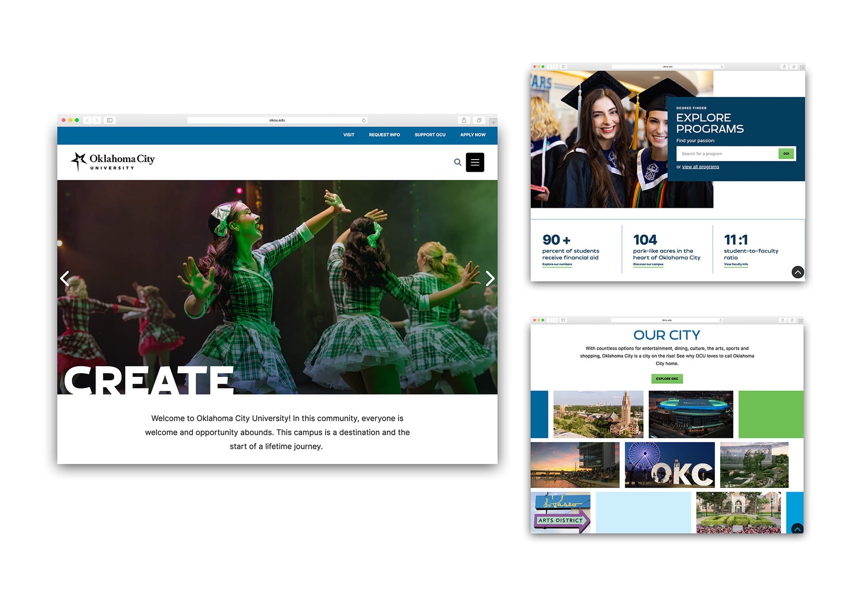Open share menu in Explore Programs window
Viewport: 868px width, 597px height.
(784, 66)
